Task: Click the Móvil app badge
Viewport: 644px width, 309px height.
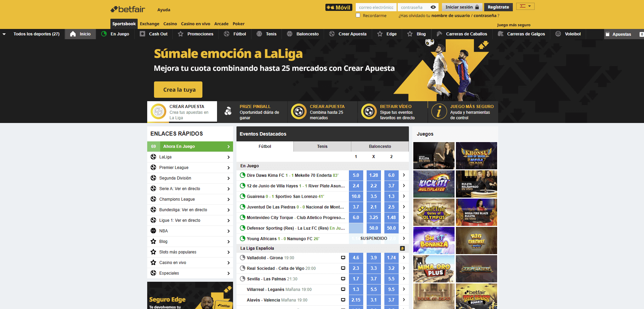Action: [x=339, y=7]
